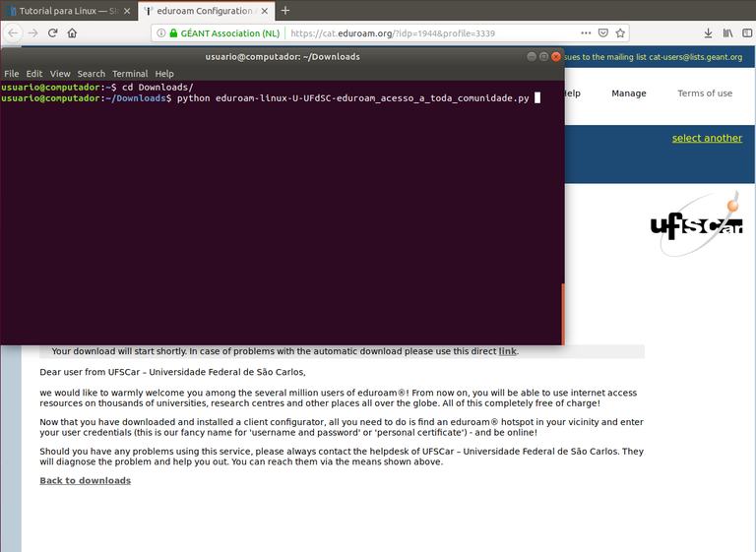The width and height of the screenshot is (756, 552).
Task: Click the UFSCar logo image
Action: click(697, 224)
